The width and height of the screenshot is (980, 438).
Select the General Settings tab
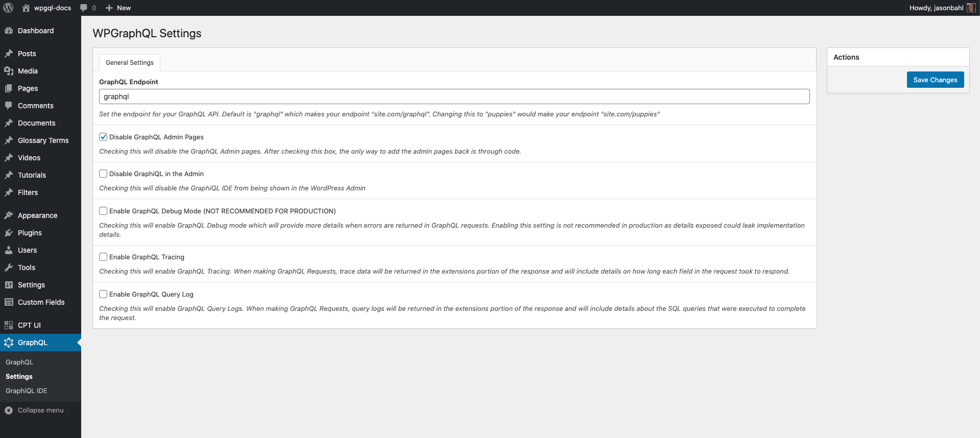pos(130,63)
